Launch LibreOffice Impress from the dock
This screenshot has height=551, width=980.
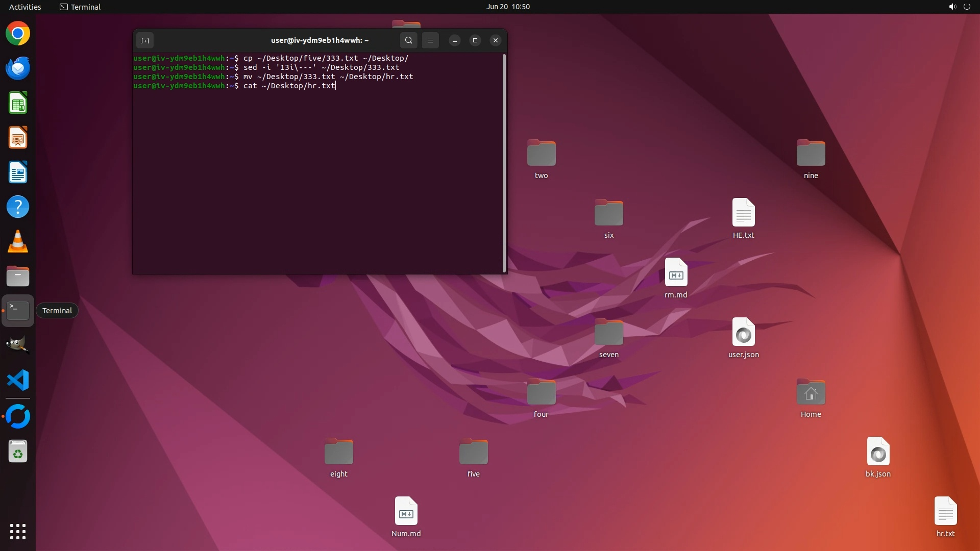click(x=18, y=138)
